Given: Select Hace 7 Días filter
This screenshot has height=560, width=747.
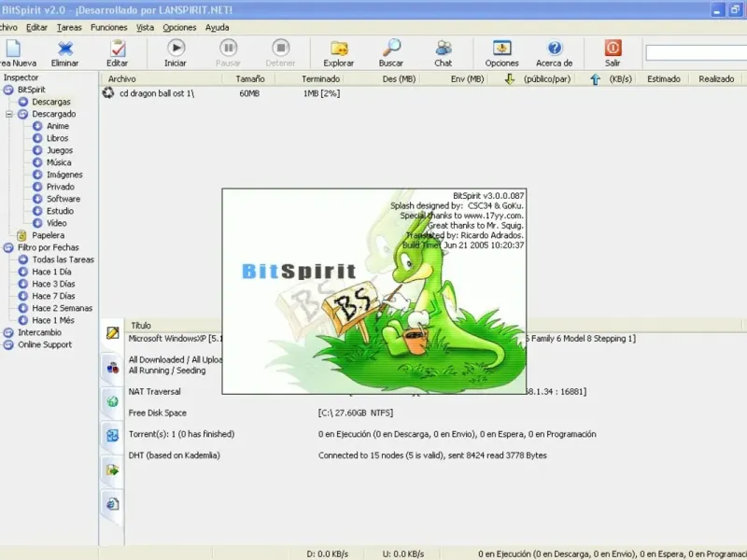Looking at the screenshot, I should point(53,296).
